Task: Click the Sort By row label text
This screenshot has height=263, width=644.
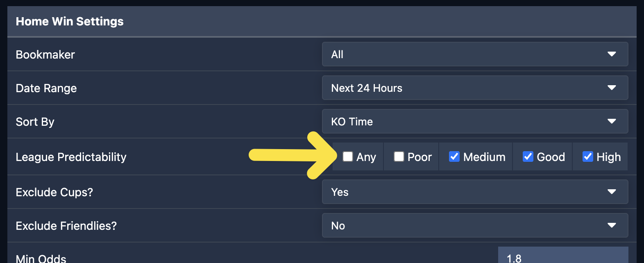Action: point(35,122)
